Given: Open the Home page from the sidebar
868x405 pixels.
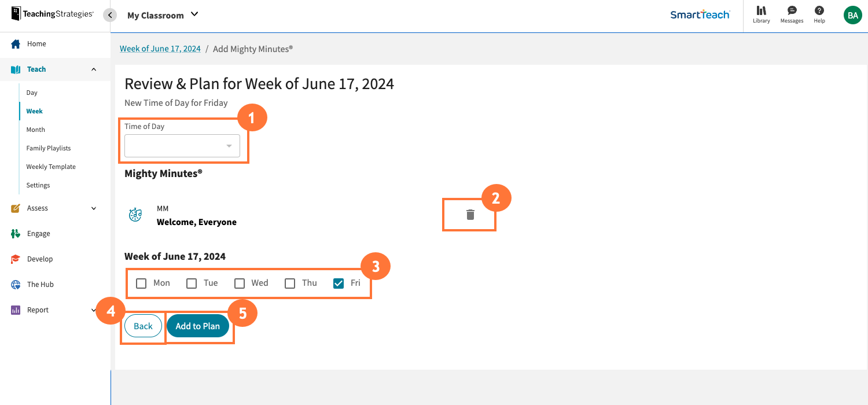Looking at the screenshot, I should click(36, 43).
